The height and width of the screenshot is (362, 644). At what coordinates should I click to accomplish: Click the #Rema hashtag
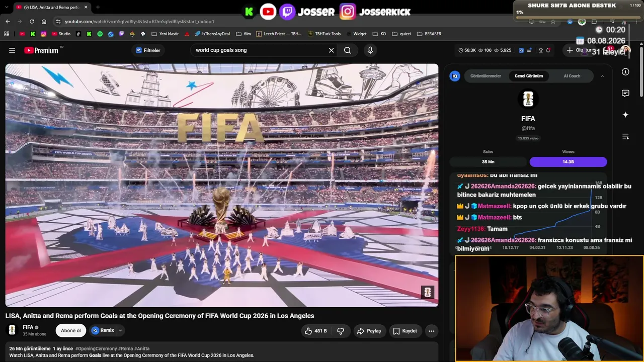coord(126,348)
